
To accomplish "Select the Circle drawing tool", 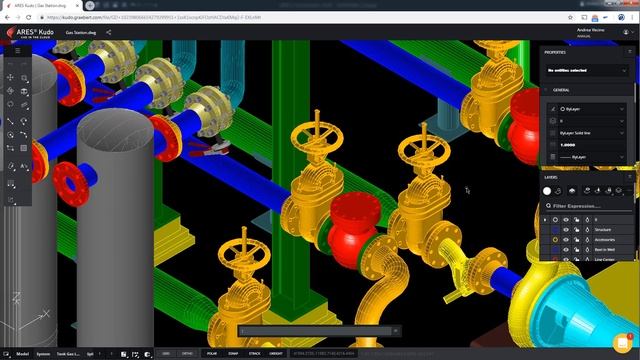I will click(x=11, y=135).
